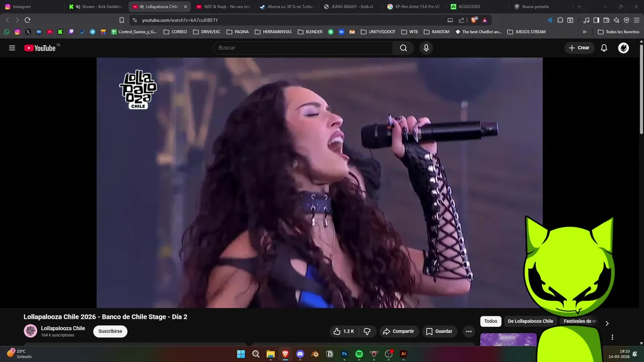Open Control_Gastos_y_G... bookmark
The height and width of the screenshot is (362, 644).
[134, 32]
